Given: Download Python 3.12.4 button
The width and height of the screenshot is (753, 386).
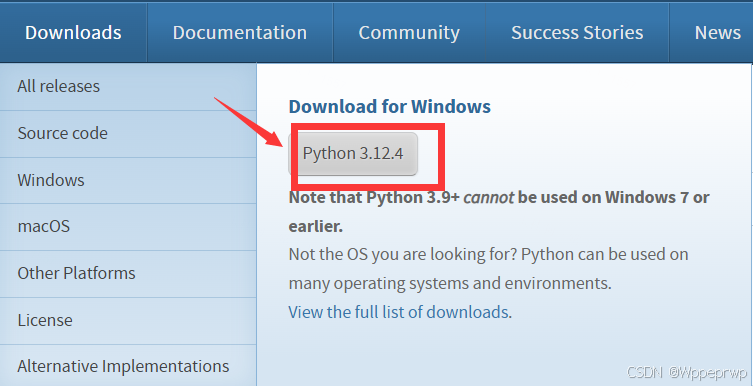Looking at the screenshot, I should click(x=353, y=154).
